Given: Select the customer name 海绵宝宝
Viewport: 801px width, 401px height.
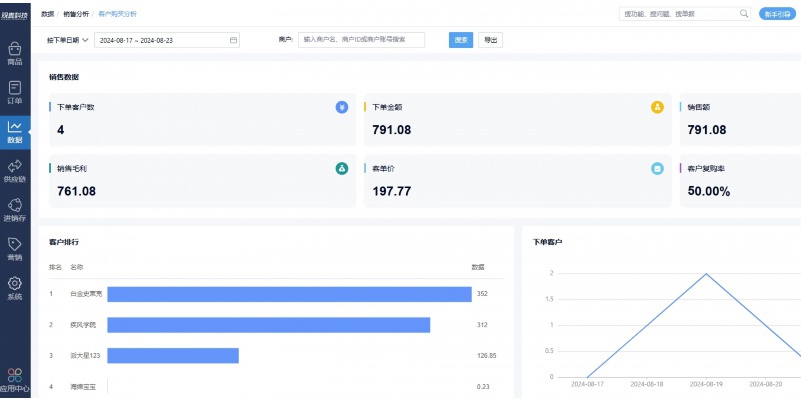Looking at the screenshot, I should [x=83, y=387].
